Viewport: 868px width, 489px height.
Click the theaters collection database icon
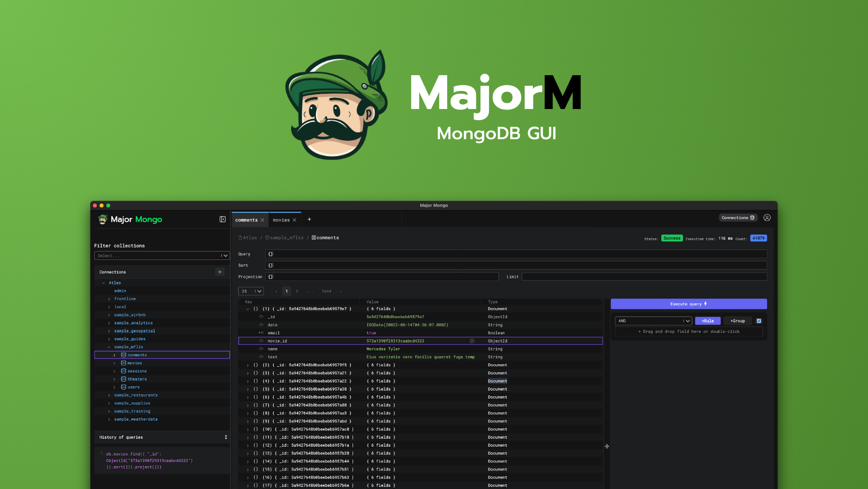(124, 379)
